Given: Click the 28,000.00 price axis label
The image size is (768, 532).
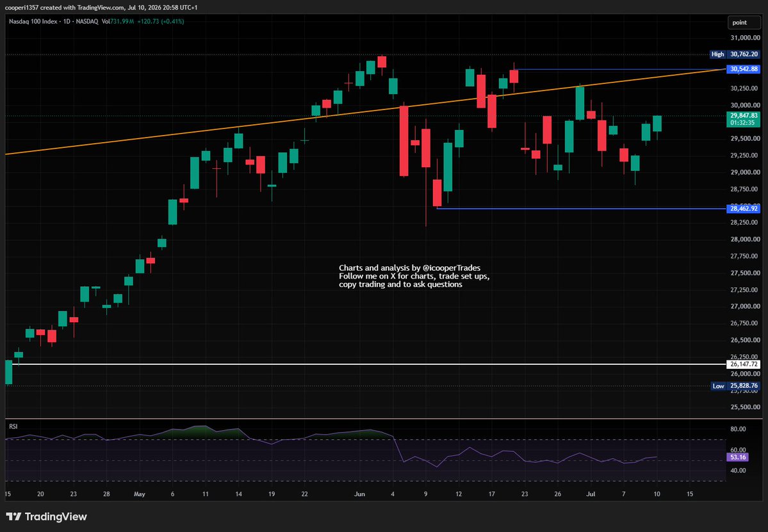Looking at the screenshot, I should (x=745, y=239).
